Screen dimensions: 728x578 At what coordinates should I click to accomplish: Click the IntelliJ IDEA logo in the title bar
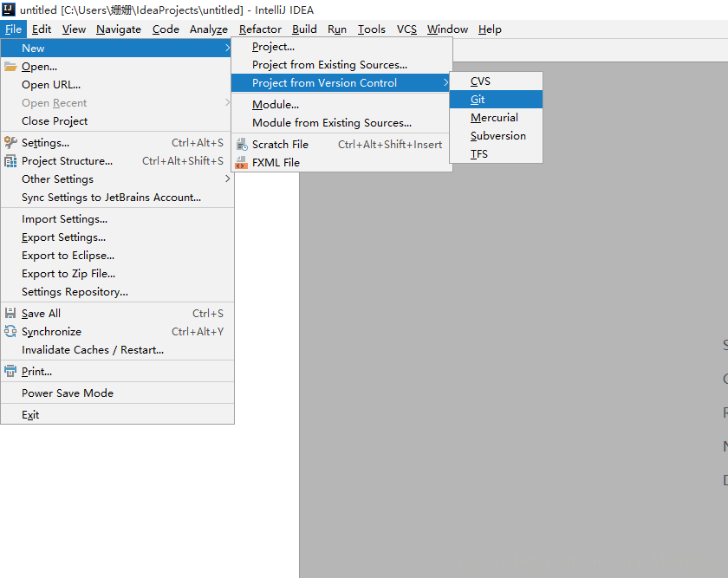9,10
